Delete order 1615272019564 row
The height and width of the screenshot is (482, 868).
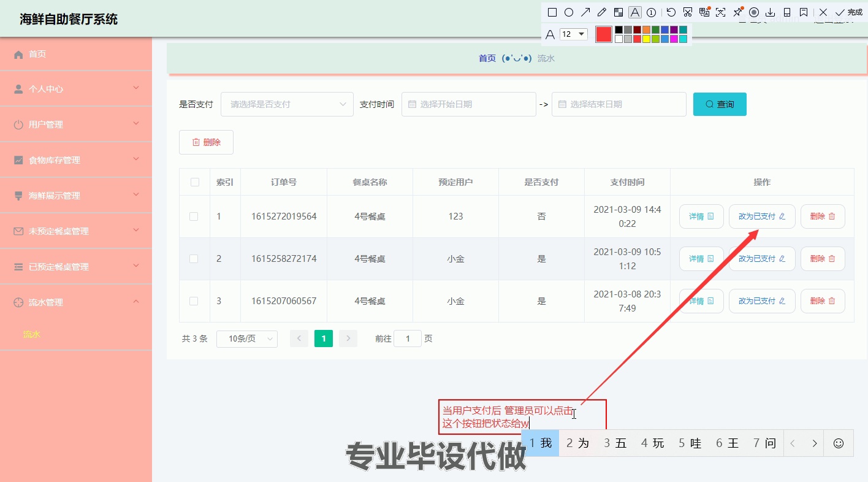point(823,216)
